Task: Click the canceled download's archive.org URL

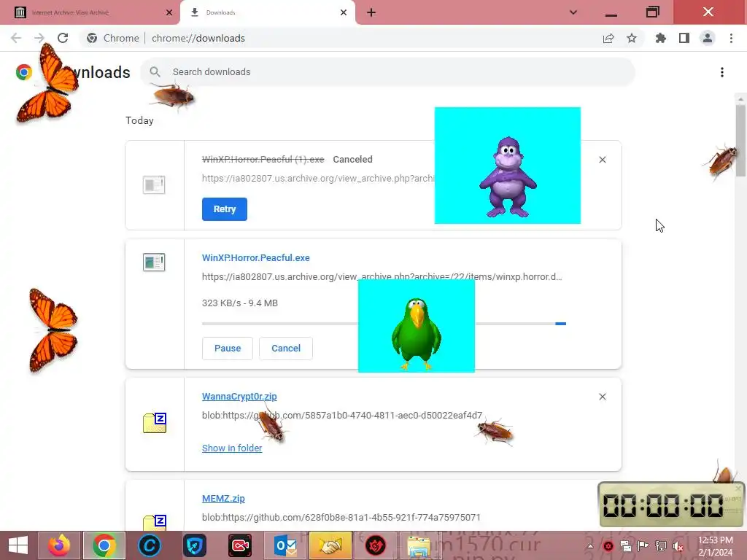Action: [x=318, y=179]
